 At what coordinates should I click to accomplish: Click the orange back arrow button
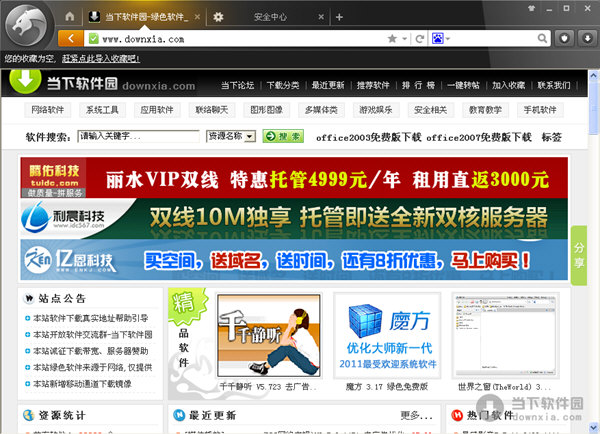tap(70, 38)
